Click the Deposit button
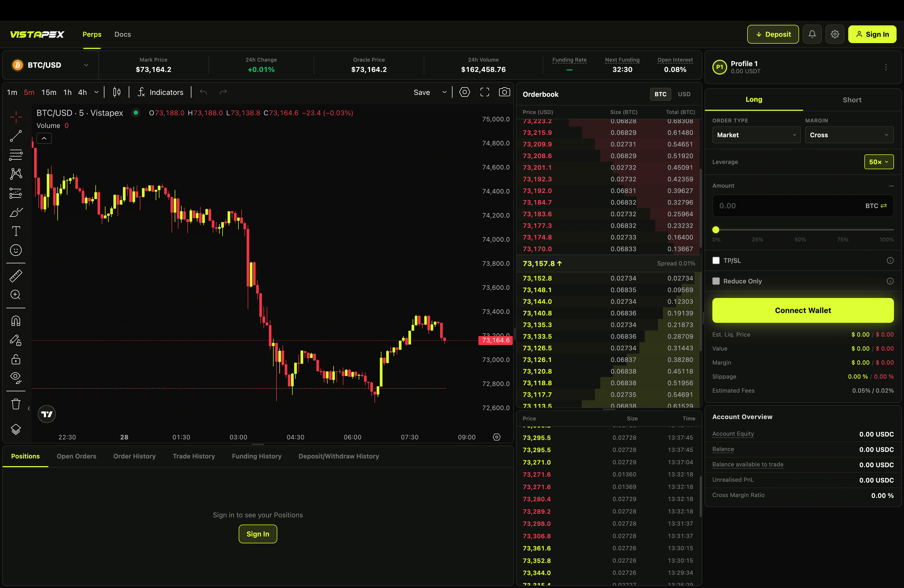The width and height of the screenshot is (904, 588). [773, 34]
